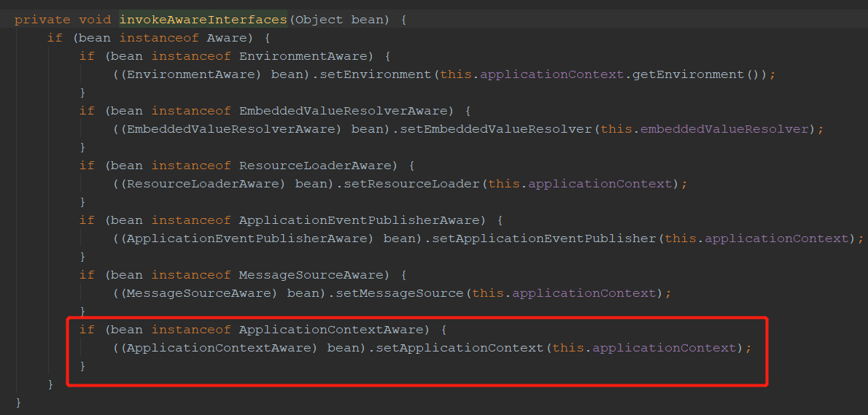
Task: Click 'Aware' in the outermost instanceof check
Action: click(227, 38)
